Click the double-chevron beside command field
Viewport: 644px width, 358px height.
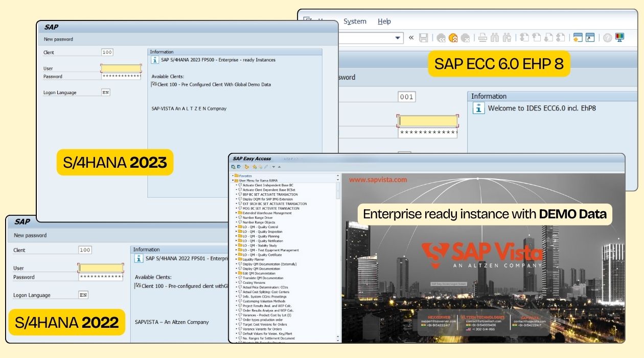coord(411,38)
